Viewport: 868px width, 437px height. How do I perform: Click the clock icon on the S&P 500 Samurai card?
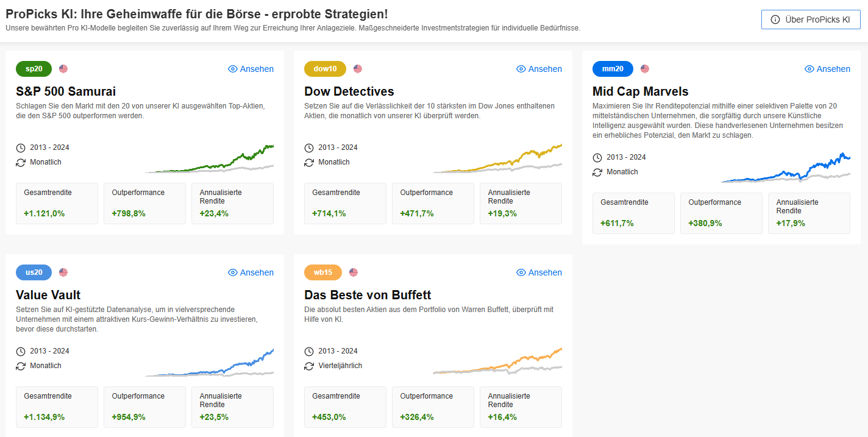coord(20,147)
